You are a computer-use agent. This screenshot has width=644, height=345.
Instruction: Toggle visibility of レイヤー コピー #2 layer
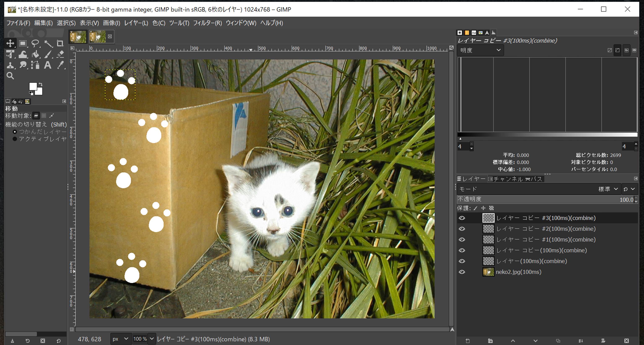pos(462,229)
